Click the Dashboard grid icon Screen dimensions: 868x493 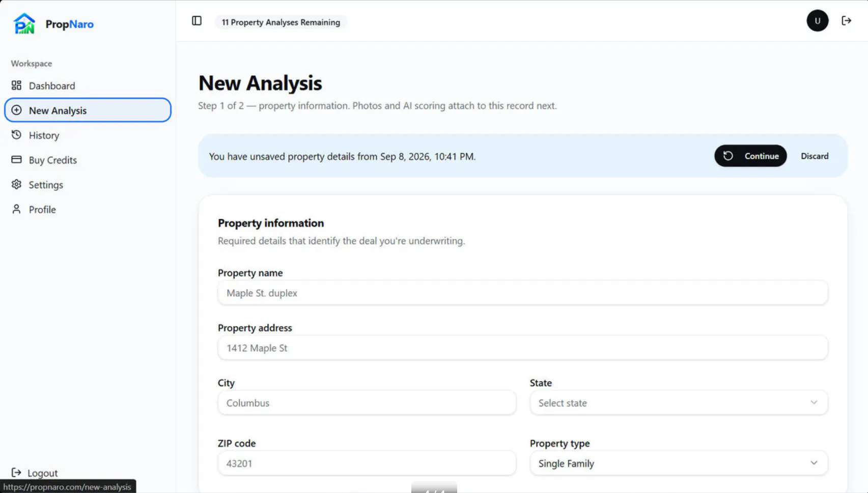coord(16,85)
